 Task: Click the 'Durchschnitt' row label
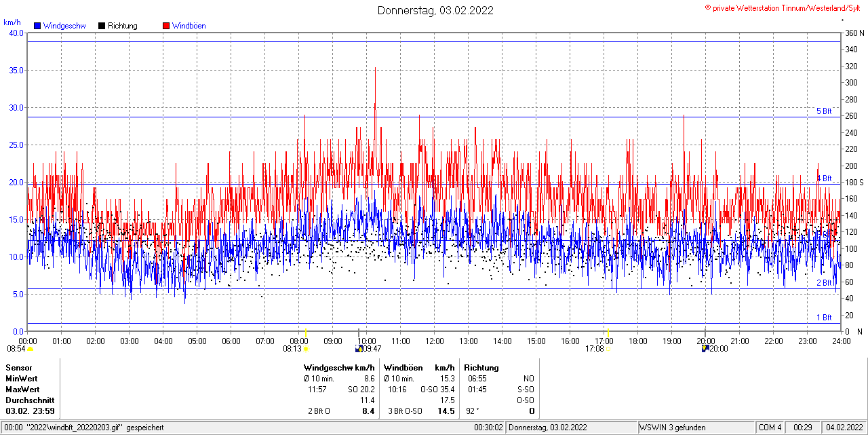[x=30, y=400]
